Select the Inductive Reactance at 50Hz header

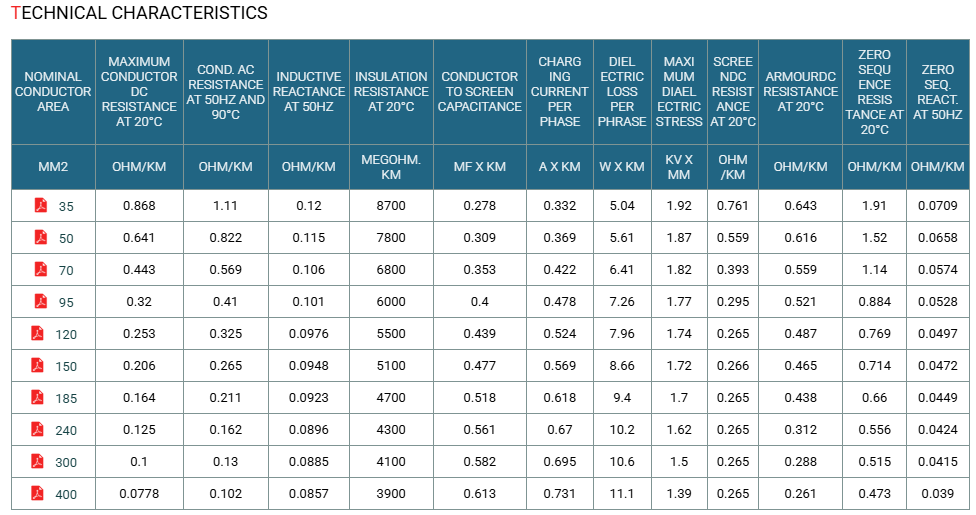pos(309,92)
